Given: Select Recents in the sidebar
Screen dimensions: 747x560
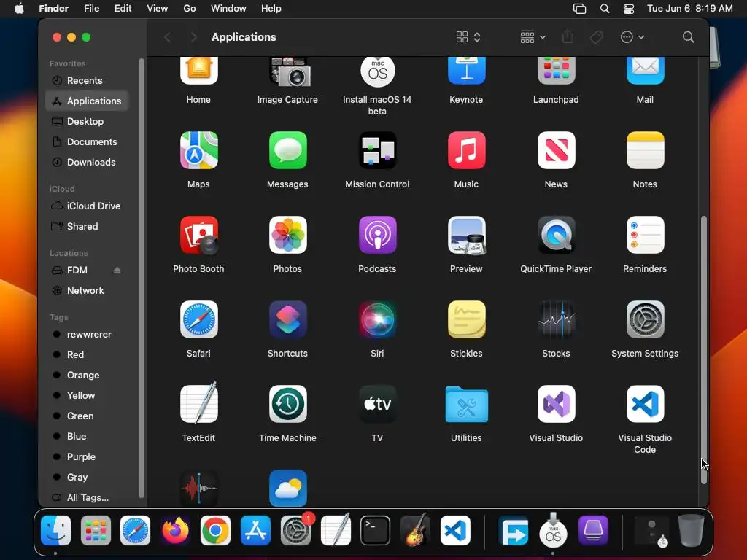Looking at the screenshot, I should coord(87,80).
